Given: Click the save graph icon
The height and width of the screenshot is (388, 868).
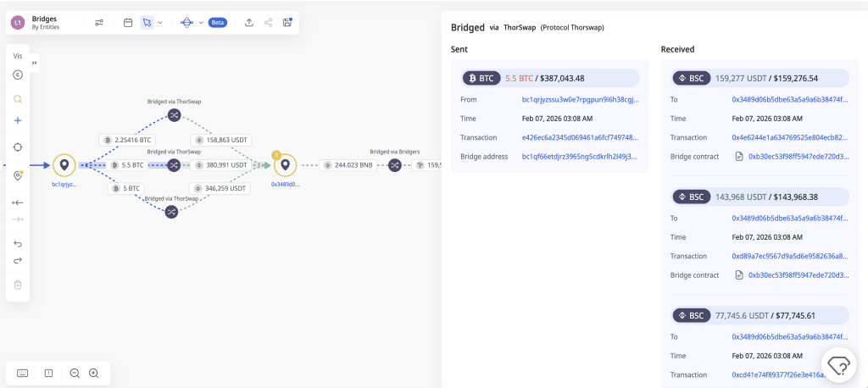Looking at the screenshot, I should 287,23.
